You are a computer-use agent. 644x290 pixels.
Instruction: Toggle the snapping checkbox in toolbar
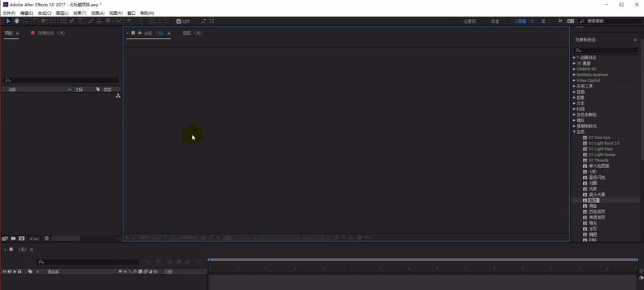178,21
